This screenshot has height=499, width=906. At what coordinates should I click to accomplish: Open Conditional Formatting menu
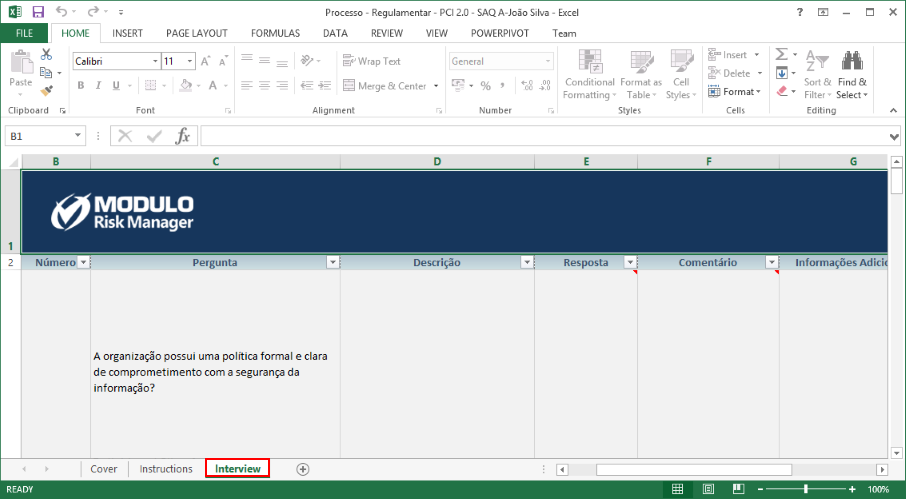[589, 75]
